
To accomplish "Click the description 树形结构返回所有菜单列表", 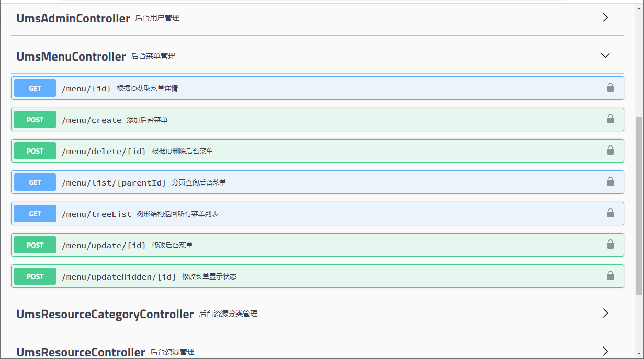I will click(x=178, y=214).
